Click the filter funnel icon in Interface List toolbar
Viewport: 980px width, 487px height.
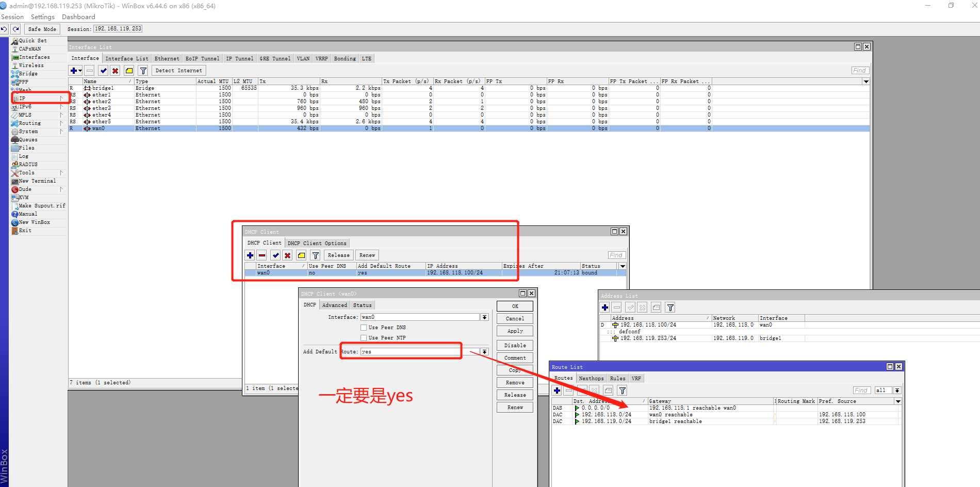click(143, 71)
